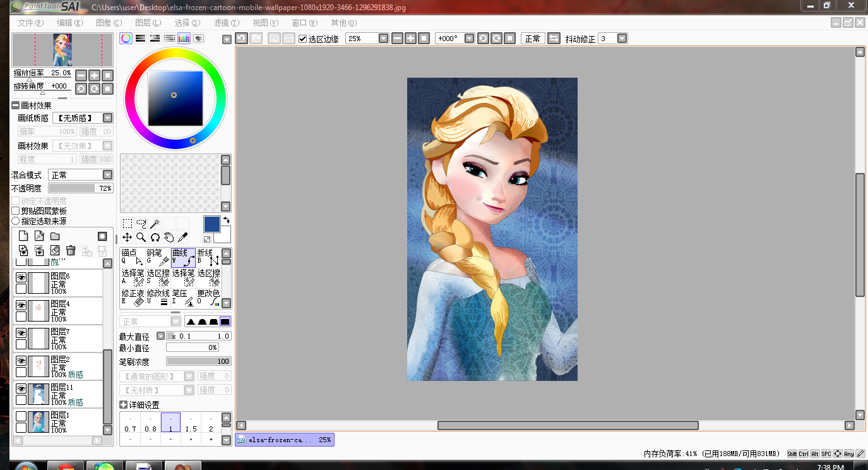Select the move layer tool
The image size is (868, 470).
pyautogui.click(x=127, y=237)
